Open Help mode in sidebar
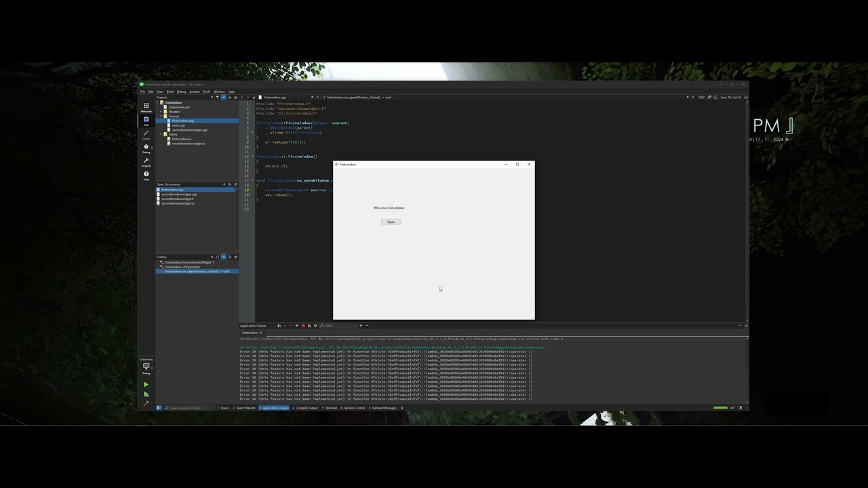 [146, 176]
